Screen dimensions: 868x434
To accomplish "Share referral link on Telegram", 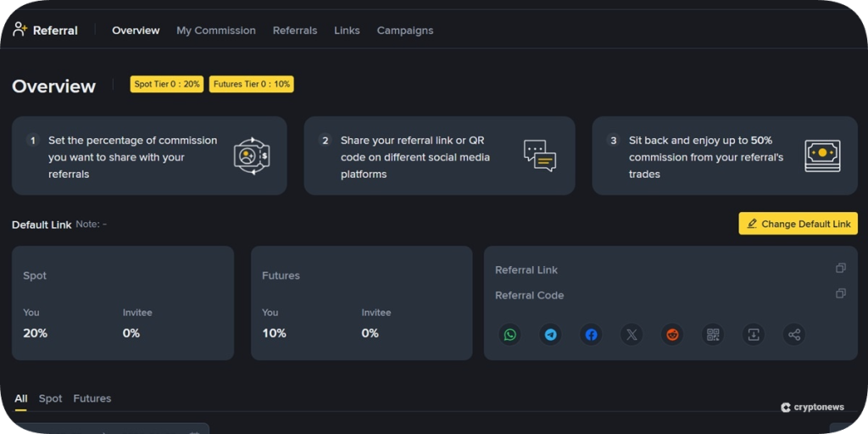I will pos(551,335).
